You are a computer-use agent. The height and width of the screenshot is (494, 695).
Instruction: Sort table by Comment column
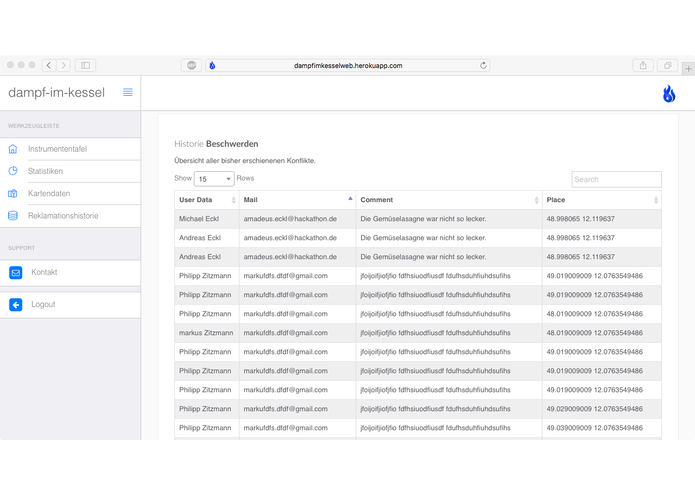pos(449,200)
